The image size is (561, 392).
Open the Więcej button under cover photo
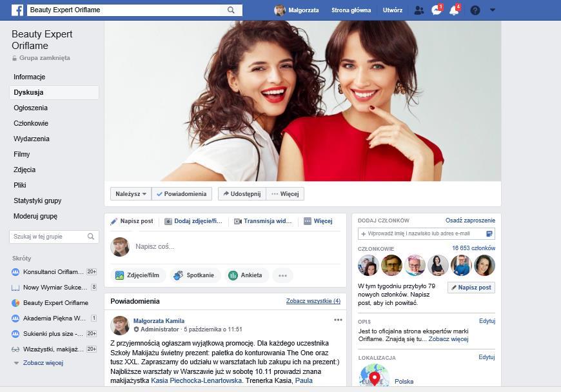coord(285,194)
